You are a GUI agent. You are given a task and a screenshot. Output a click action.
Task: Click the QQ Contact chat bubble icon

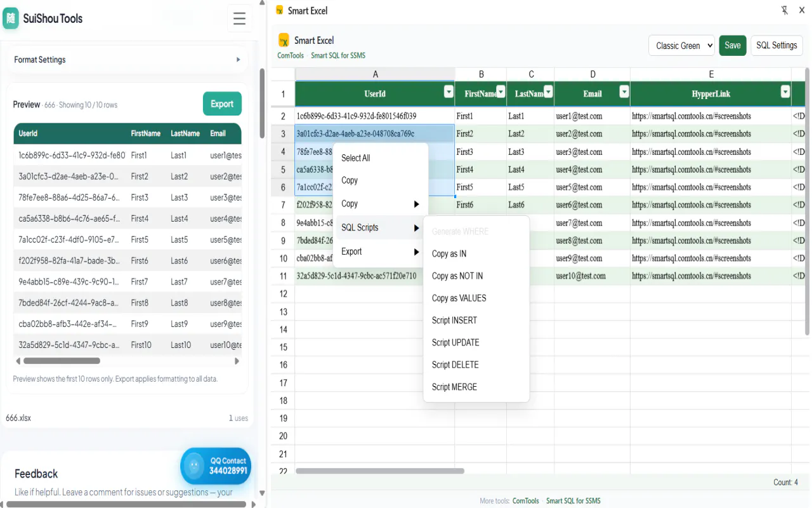click(193, 466)
